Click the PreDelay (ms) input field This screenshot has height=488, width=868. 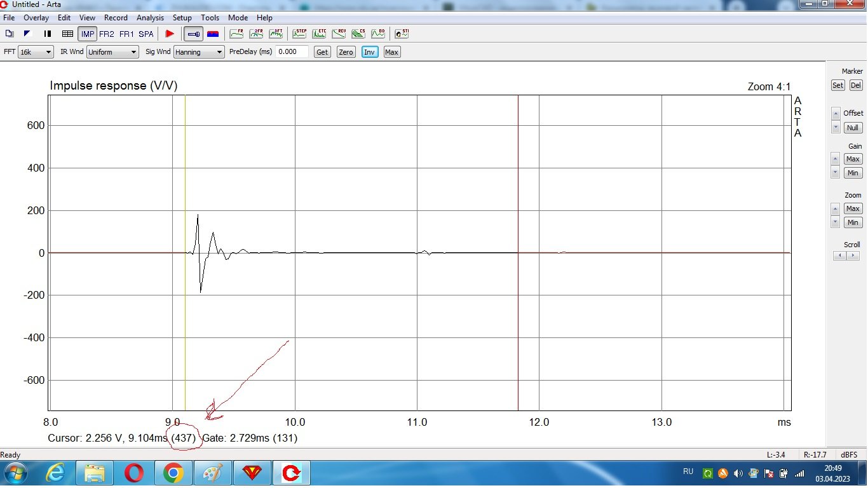coord(292,52)
